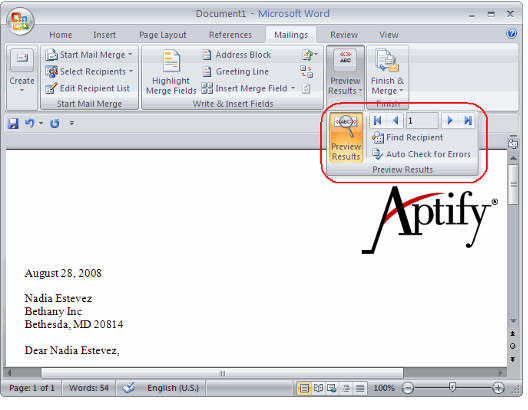Image resolution: width=528 pixels, height=410 pixels.
Task: Click English (U.S.) language indicator
Action: [x=173, y=388]
